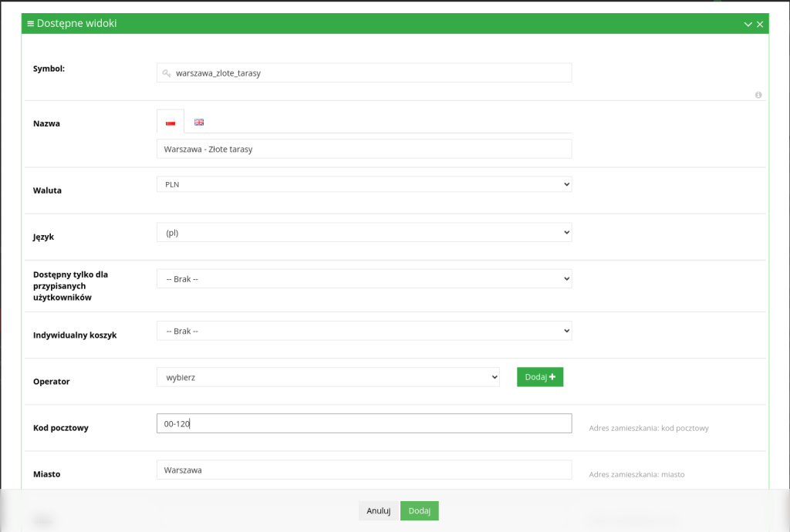Close the Dostępne widoki panel
The width and height of the screenshot is (790, 532).
click(760, 25)
